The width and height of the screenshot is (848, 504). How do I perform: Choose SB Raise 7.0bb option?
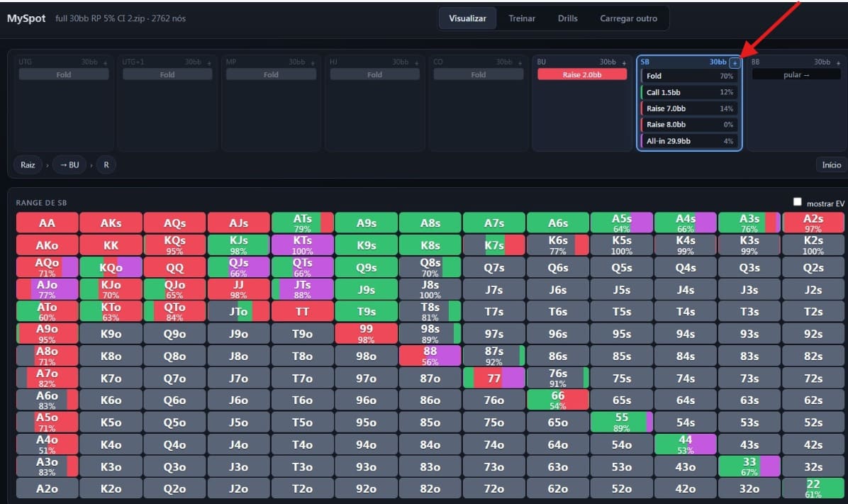[x=689, y=108]
